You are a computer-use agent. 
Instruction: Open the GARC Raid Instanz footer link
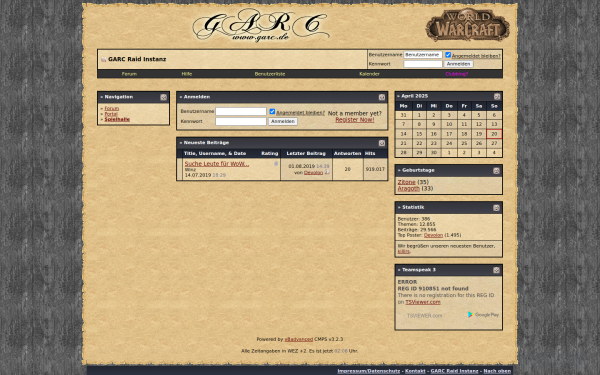[x=454, y=371]
